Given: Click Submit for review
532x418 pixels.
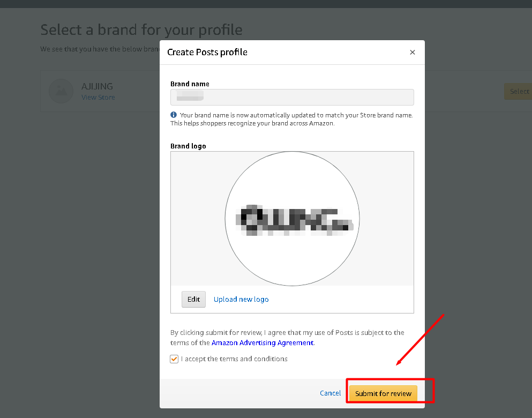Looking at the screenshot, I should click(x=383, y=393).
